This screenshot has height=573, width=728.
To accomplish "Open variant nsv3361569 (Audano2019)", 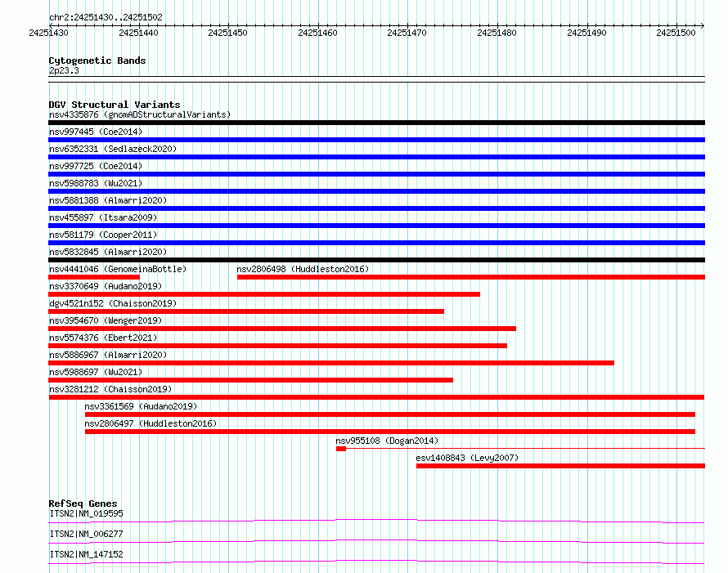I will coord(141,406).
